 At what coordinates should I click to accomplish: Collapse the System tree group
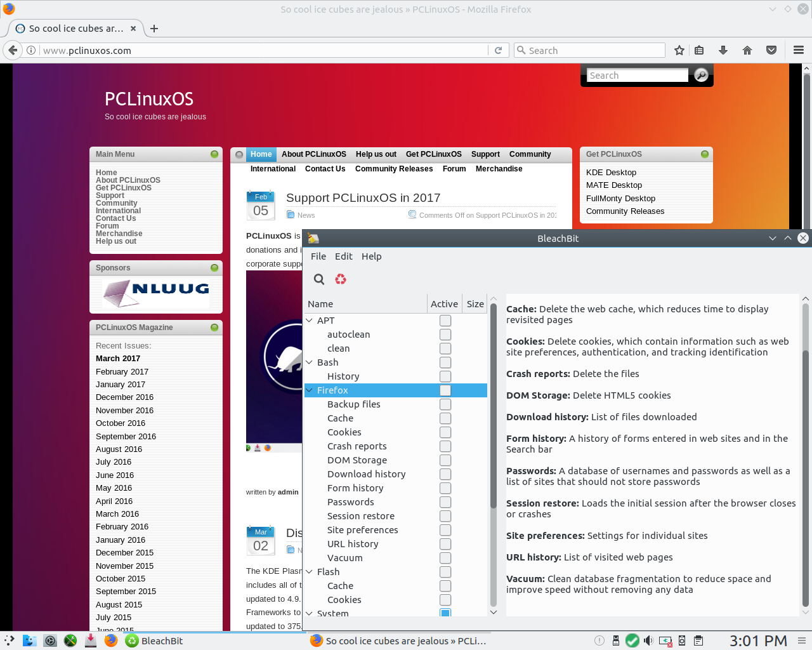tap(310, 613)
